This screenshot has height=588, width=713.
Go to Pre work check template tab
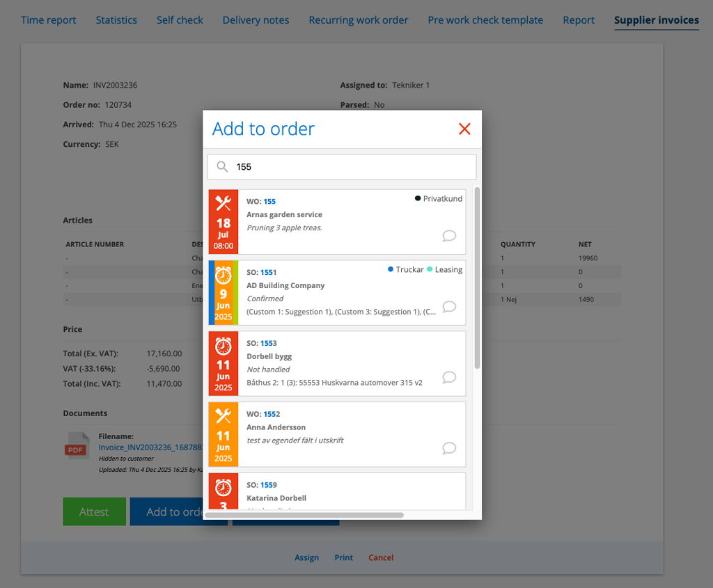coord(485,20)
